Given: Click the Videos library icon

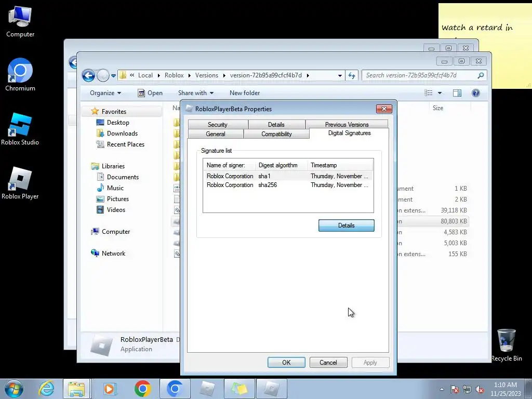Looking at the screenshot, I should pos(100,210).
